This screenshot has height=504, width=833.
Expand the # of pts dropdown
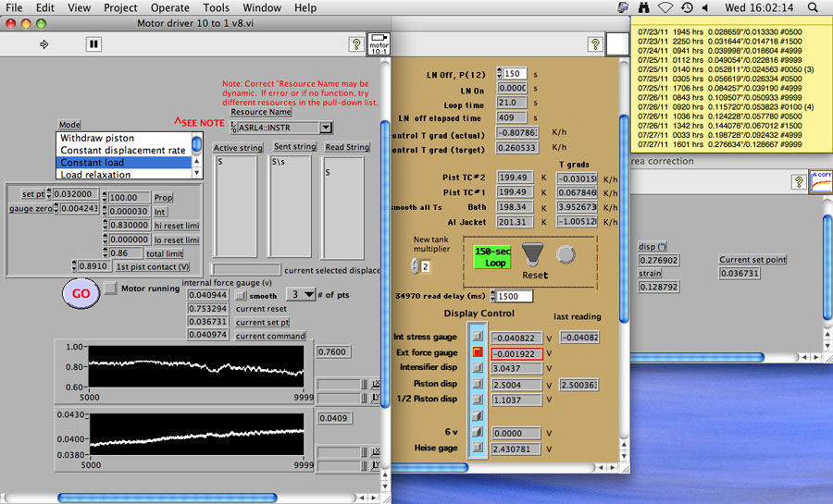click(x=308, y=294)
